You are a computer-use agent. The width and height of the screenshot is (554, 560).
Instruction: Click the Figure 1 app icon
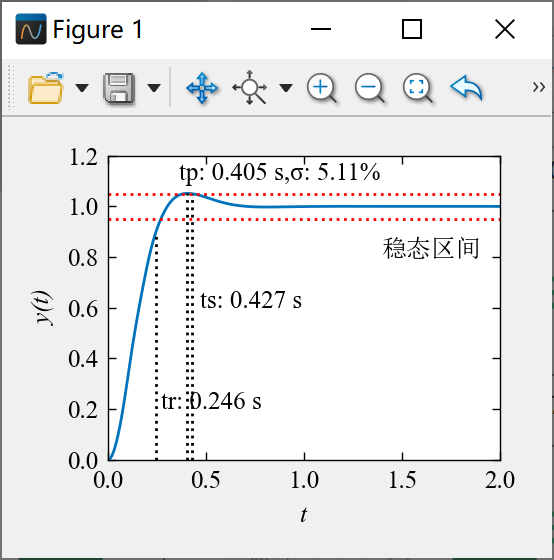31,29
